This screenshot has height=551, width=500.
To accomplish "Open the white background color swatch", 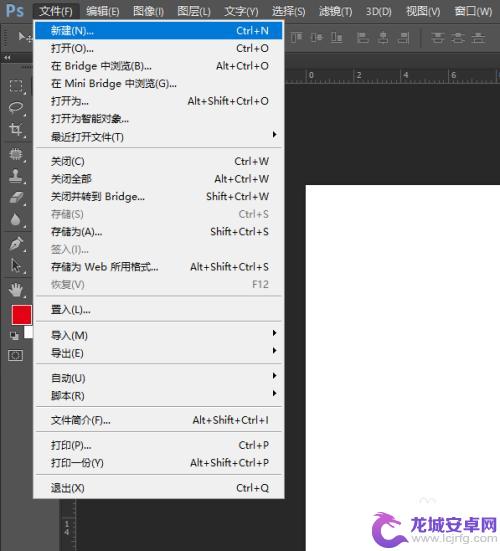I will 29,332.
